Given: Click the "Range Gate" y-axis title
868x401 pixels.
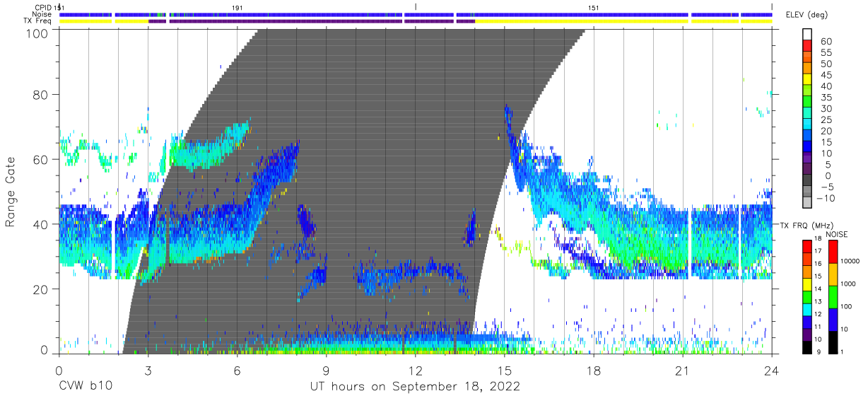Looking at the screenshot, I should click(x=11, y=192).
